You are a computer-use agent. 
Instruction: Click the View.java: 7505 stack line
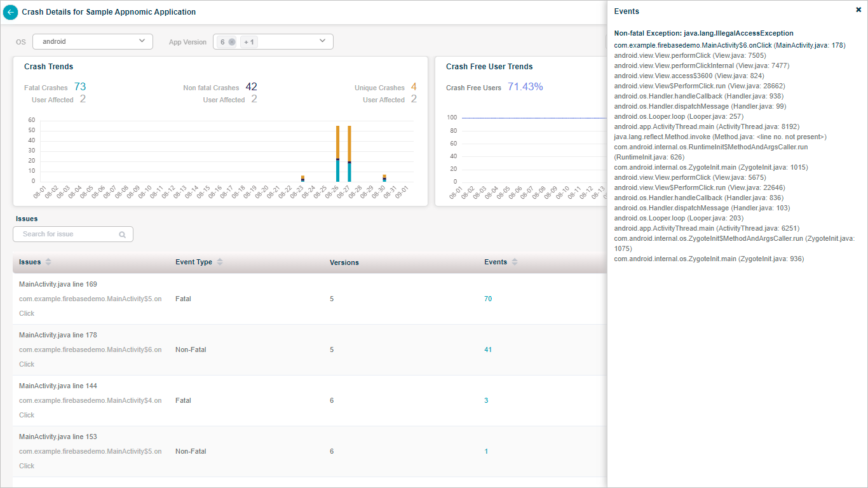pyautogui.click(x=690, y=55)
